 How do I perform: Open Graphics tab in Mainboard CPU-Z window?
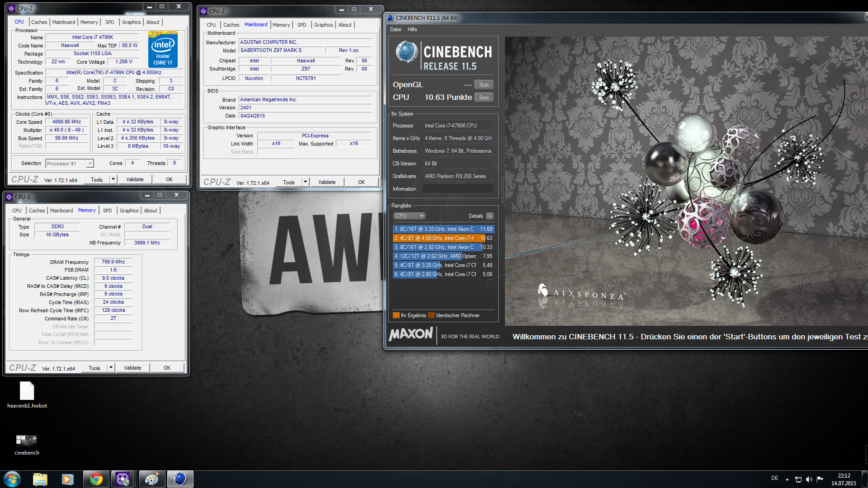click(x=324, y=25)
